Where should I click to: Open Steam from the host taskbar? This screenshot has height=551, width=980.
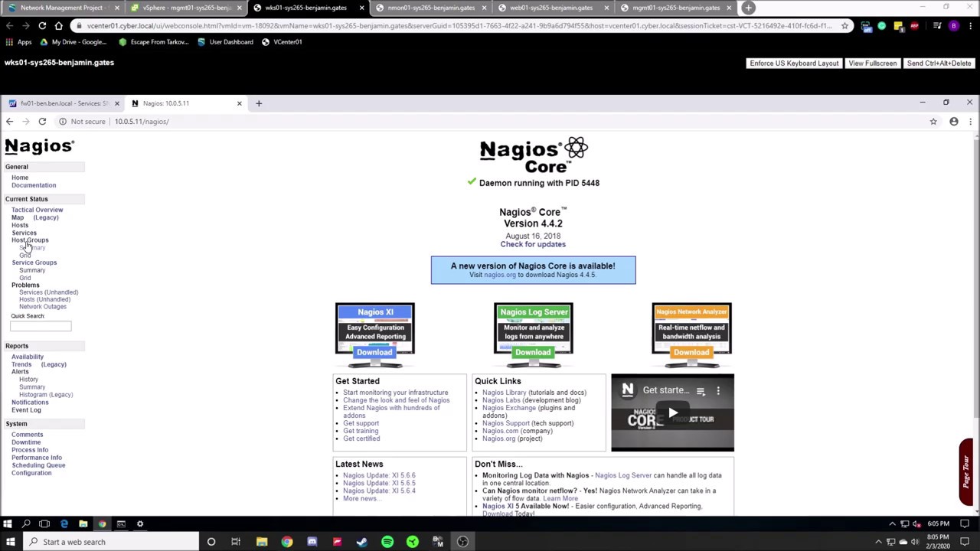(361, 542)
